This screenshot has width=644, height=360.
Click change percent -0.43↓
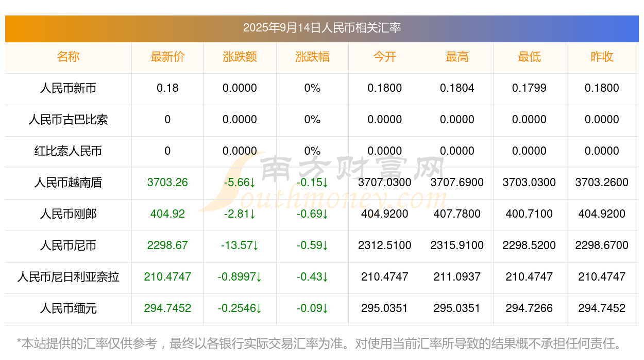(x=312, y=277)
